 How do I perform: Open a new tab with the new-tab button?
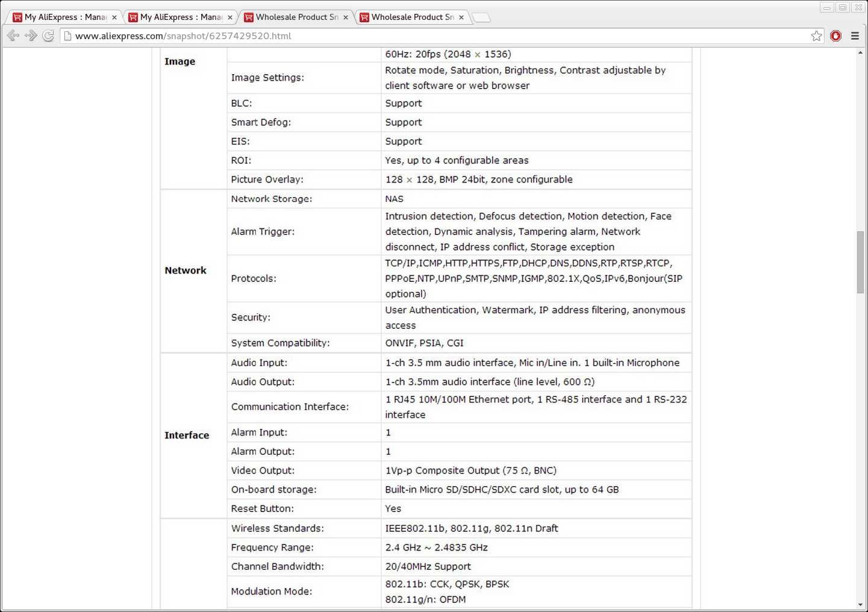tap(481, 17)
